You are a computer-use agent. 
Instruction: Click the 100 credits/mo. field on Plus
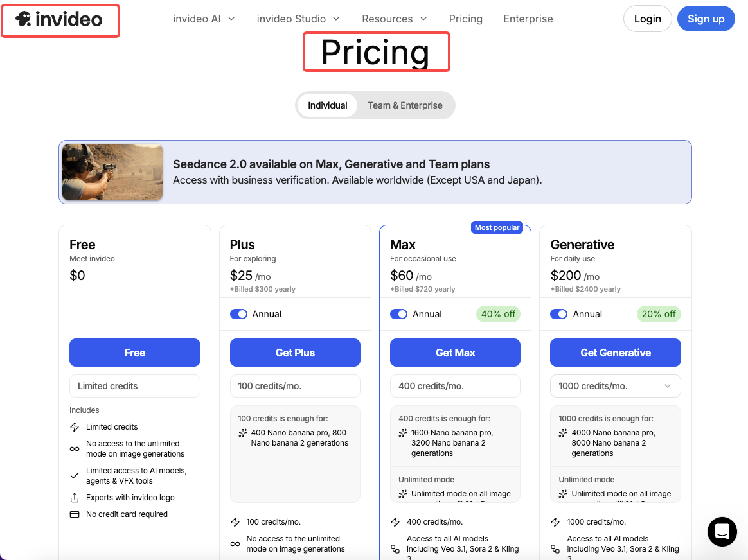(296, 386)
